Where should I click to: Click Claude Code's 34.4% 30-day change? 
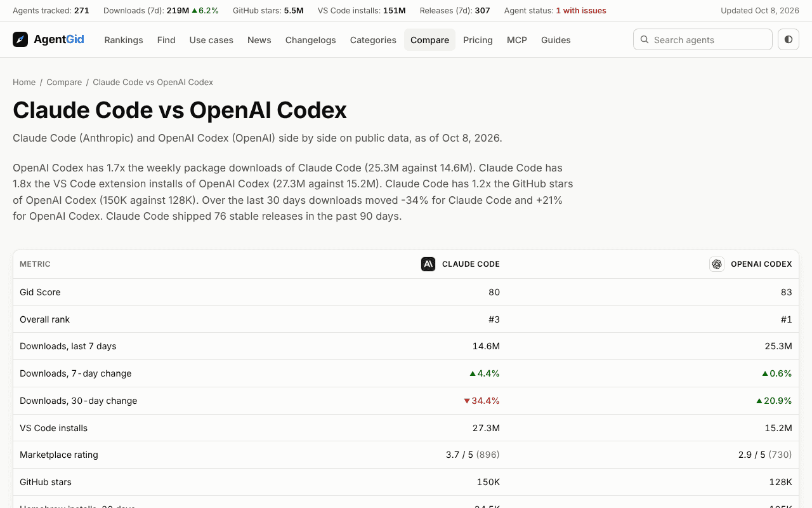tap(481, 401)
